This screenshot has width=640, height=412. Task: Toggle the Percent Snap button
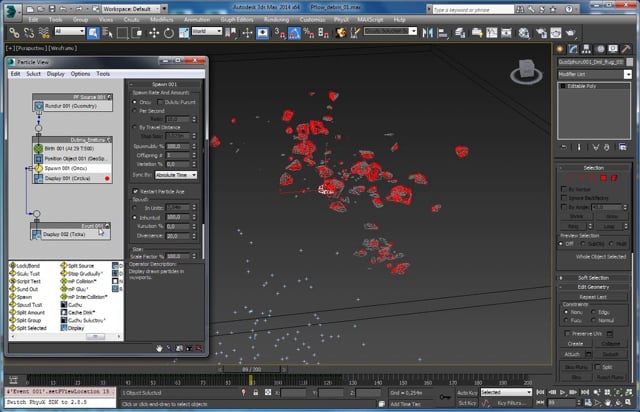309,33
